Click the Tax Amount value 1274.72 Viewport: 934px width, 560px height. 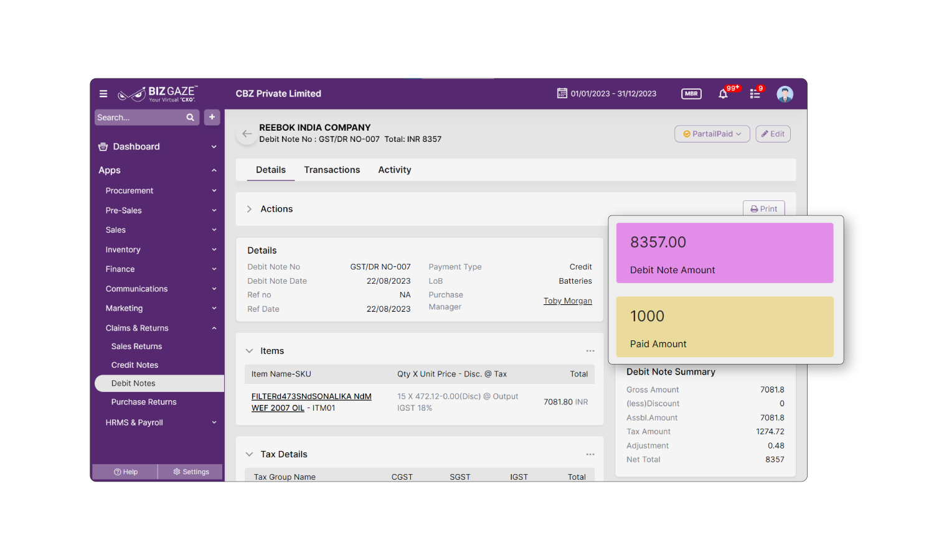click(x=770, y=432)
